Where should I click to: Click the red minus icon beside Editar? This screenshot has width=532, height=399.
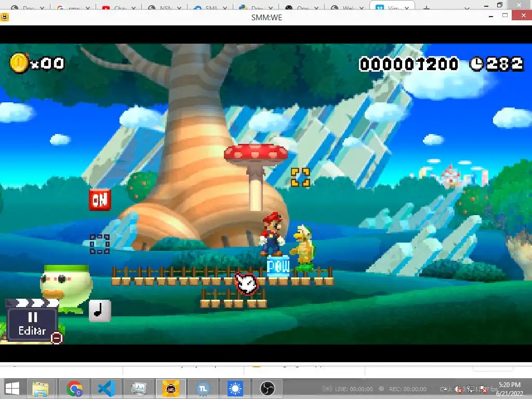tap(57, 338)
